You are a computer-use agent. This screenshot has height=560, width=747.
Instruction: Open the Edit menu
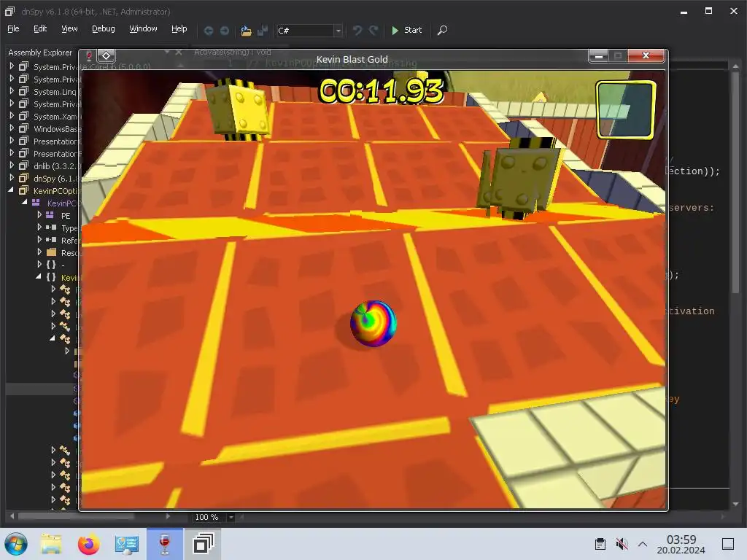[x=40, y=28]
